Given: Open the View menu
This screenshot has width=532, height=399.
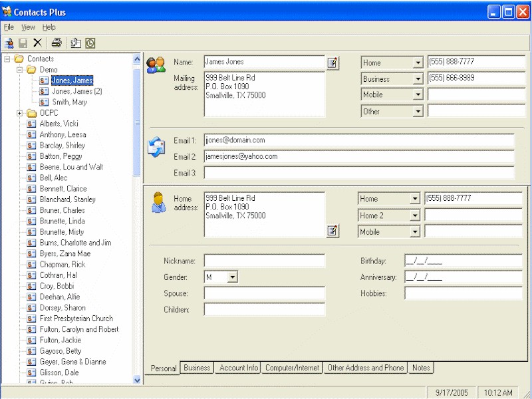Looking at the screenshot, I should 27,27.
